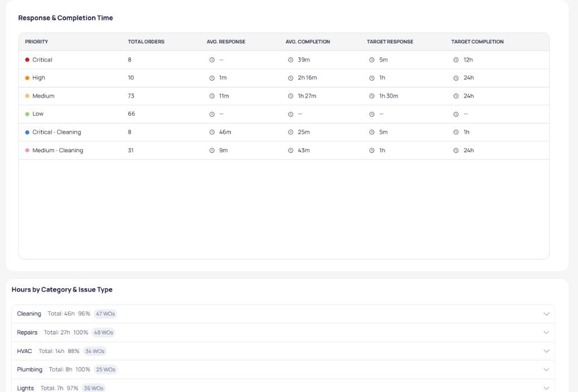Image resolution: width=578 pixels, height=392 pixels.
Task: Expand the HVAC category chevron
Action: (546, 351)
